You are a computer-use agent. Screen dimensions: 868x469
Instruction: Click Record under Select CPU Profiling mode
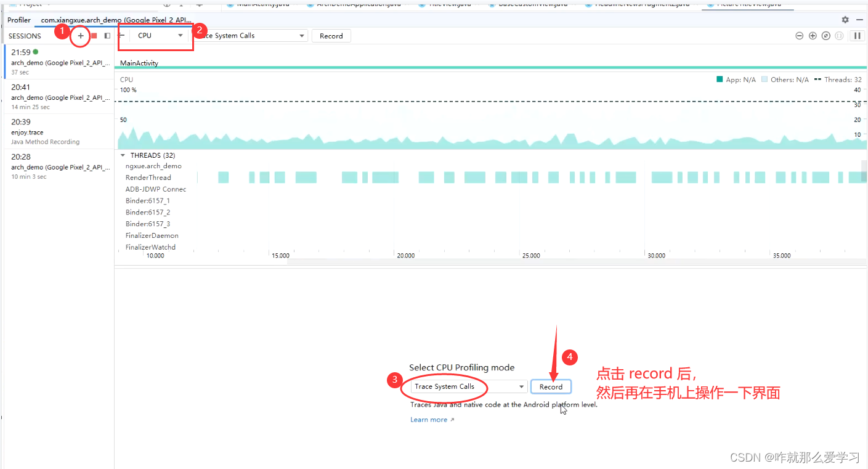coord(551,386)
